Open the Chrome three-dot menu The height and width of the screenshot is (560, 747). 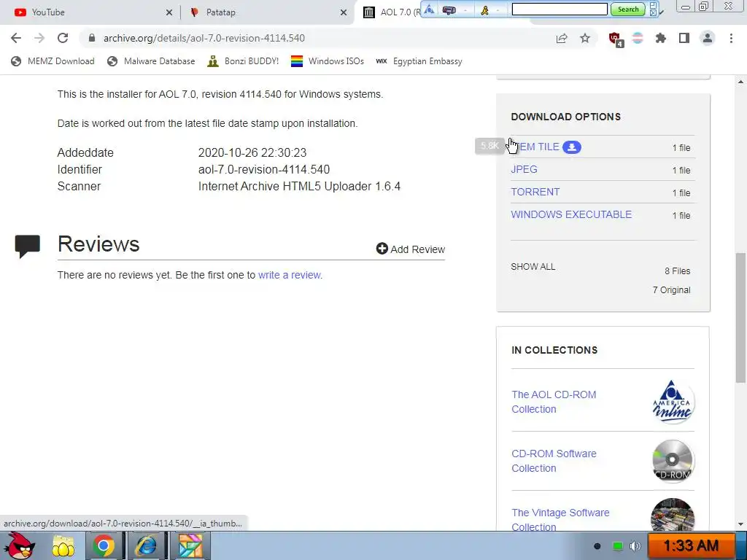pos(731,38)
